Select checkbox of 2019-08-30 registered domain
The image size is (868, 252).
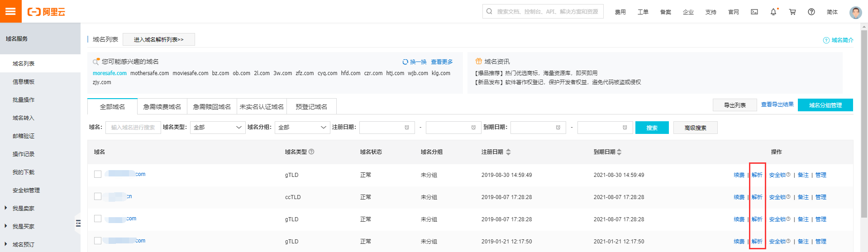tap(98, 174)
